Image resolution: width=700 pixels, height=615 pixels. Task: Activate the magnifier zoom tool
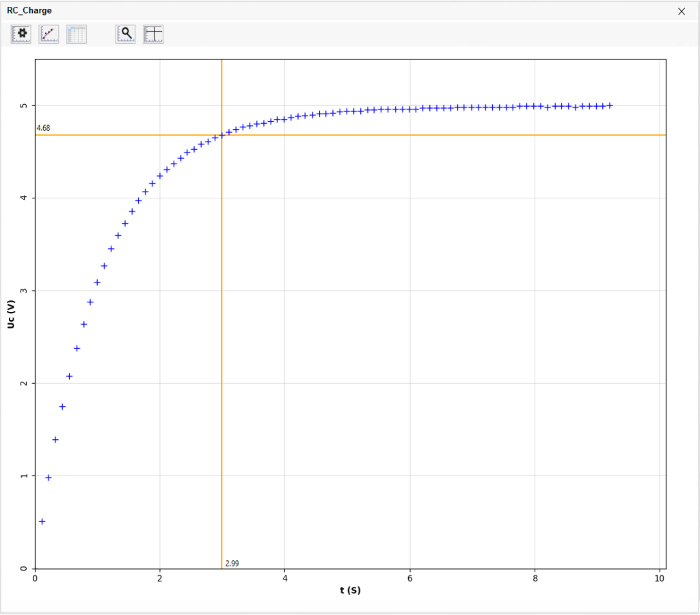click(x=126, y=34)
